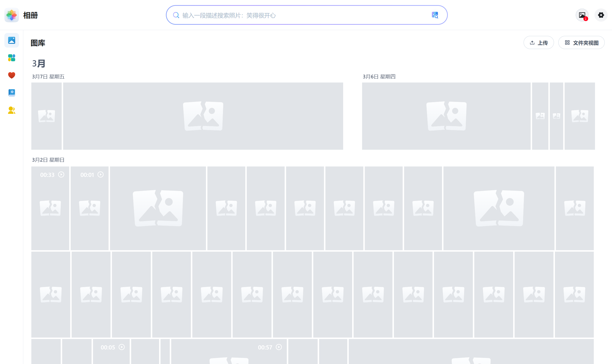This screenshot has height=364, width=612.
Task: Open settings via the gear icon
Action: click(x=601, y=15)
